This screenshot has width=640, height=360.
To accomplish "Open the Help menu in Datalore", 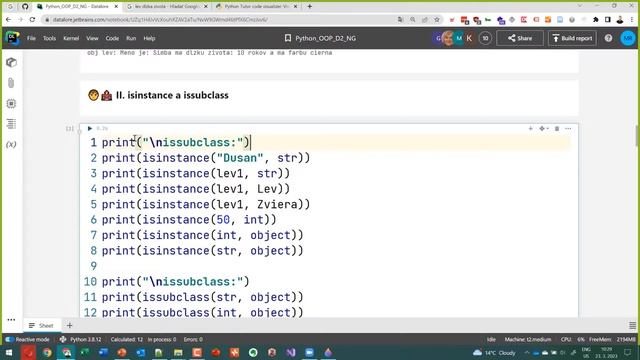I will (149, 38).
